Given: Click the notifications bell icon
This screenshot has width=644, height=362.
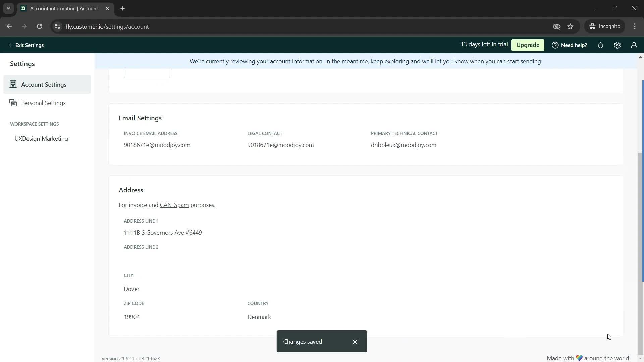Looking at the screenshot, I should (x=601, y=45).
